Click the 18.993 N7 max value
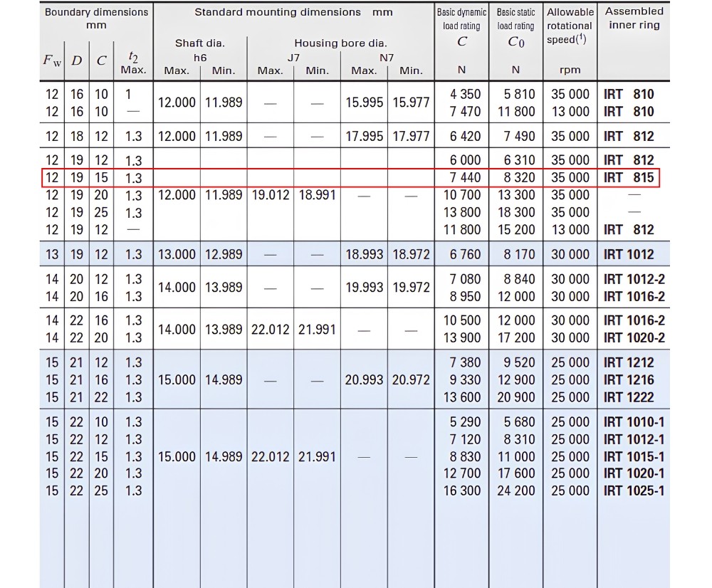This screenshot has height=588, width=712. coord(364,254)
